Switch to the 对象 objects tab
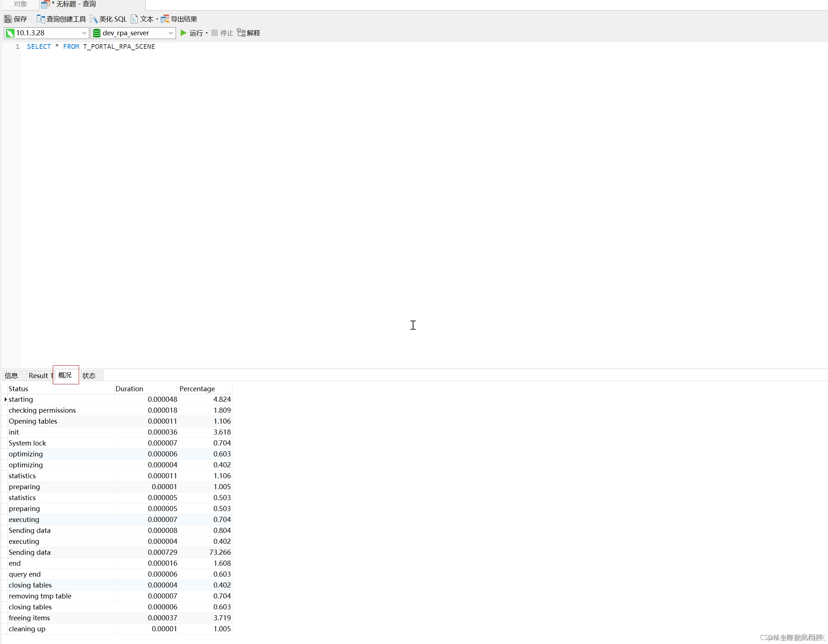The image size is (828, 644). click(20, 4)
